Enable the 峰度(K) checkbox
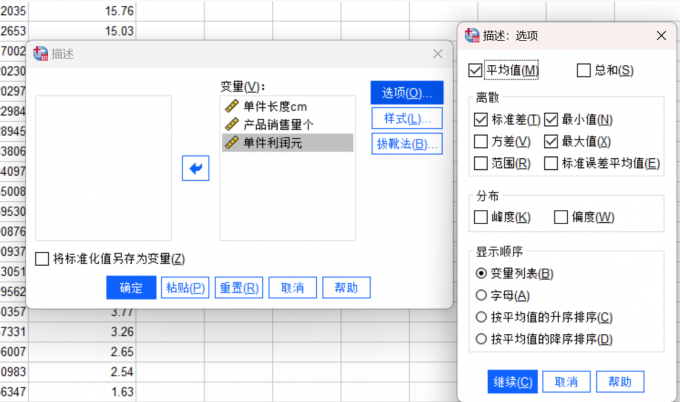 coord(481,217)
